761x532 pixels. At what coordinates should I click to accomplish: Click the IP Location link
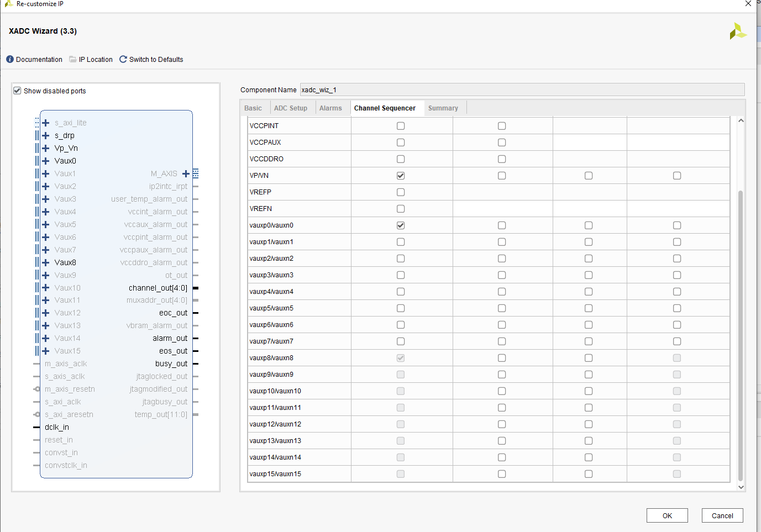coord(96,60)
